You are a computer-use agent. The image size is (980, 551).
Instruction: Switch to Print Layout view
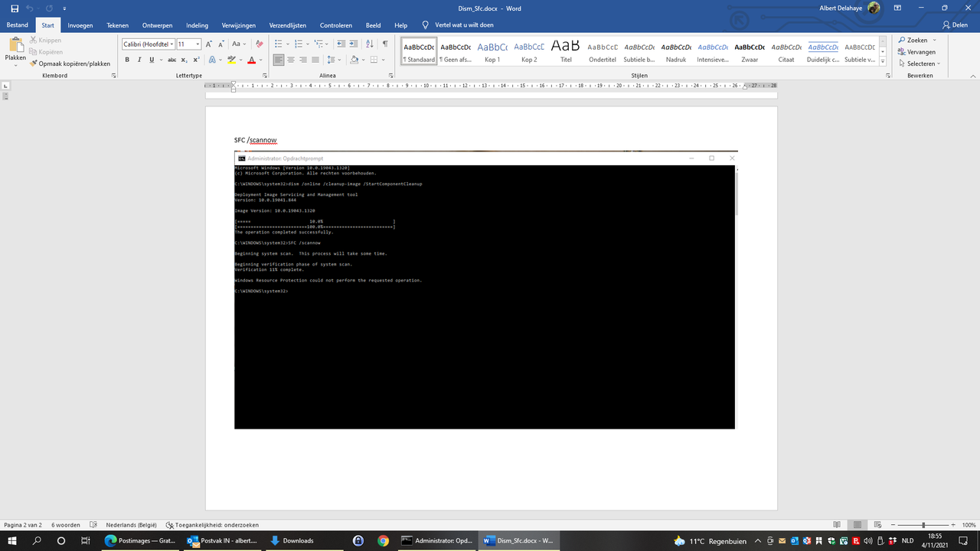(x=858, y=525)
